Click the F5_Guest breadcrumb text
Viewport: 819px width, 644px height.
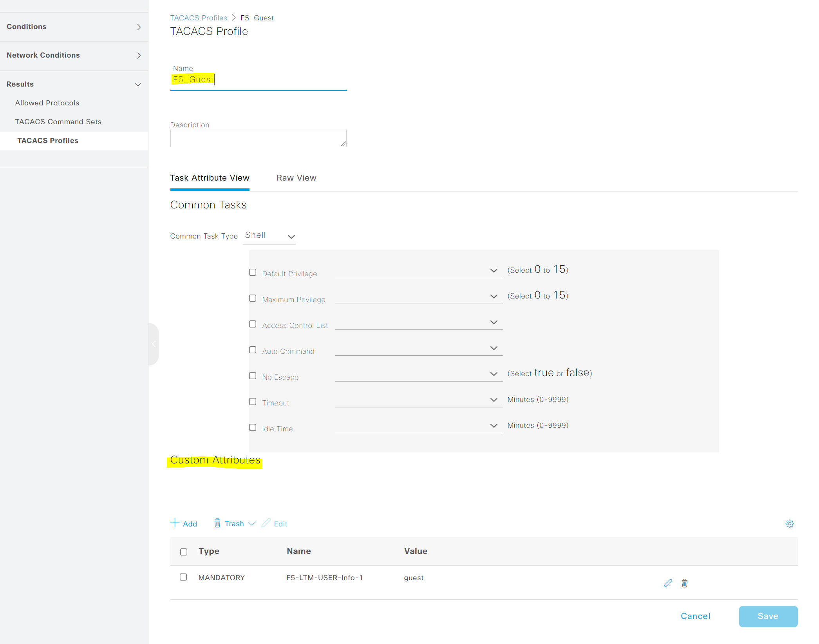tap(257, 18)
